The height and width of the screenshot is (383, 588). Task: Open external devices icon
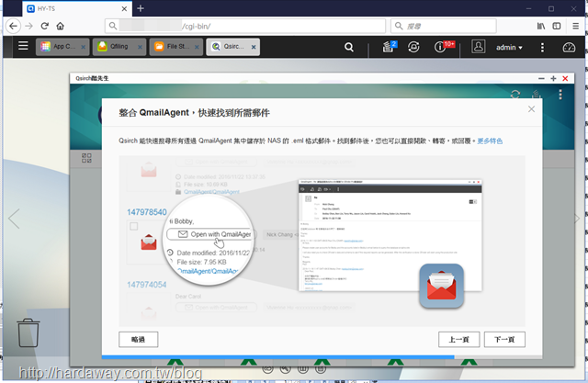[413, 47]
